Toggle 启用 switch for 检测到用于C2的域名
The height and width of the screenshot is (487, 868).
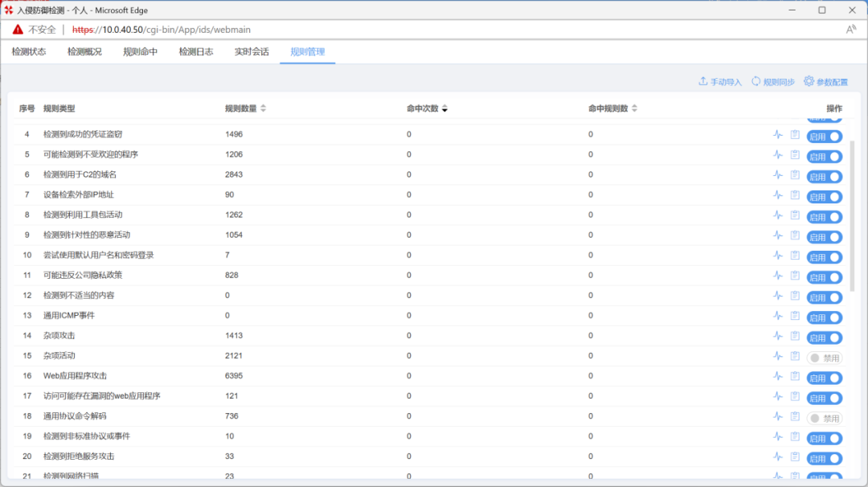[825, 177]
